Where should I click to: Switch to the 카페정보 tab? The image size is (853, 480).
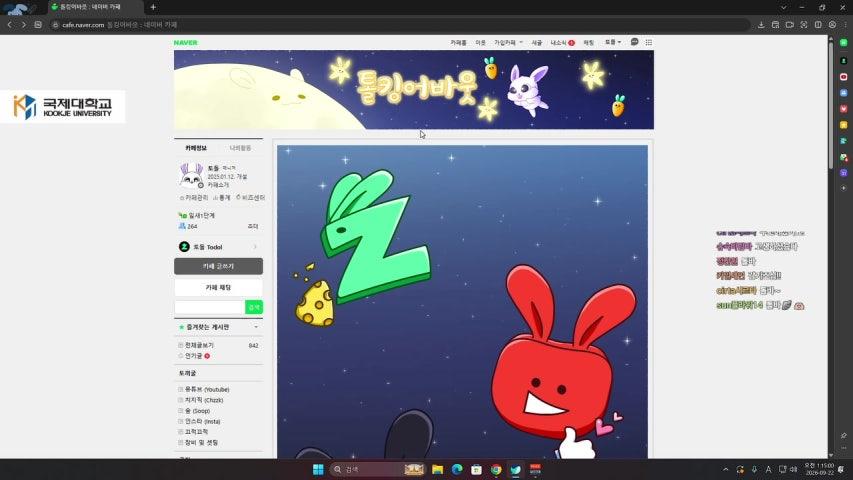click(x=196, y=148)
